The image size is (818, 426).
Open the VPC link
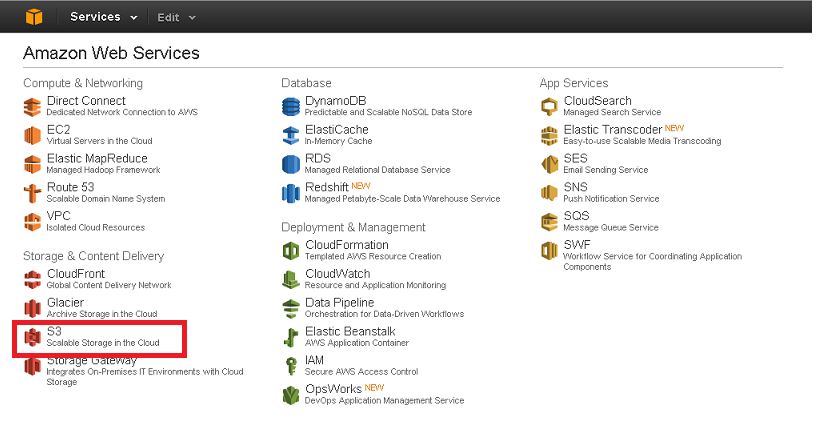pos(58,216)
